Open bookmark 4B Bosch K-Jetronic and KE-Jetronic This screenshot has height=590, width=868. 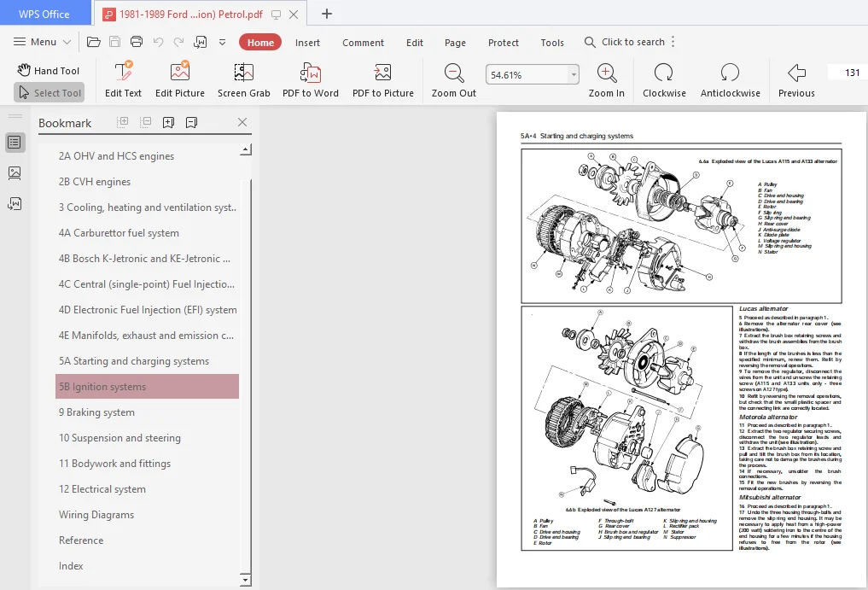[144, 258]
